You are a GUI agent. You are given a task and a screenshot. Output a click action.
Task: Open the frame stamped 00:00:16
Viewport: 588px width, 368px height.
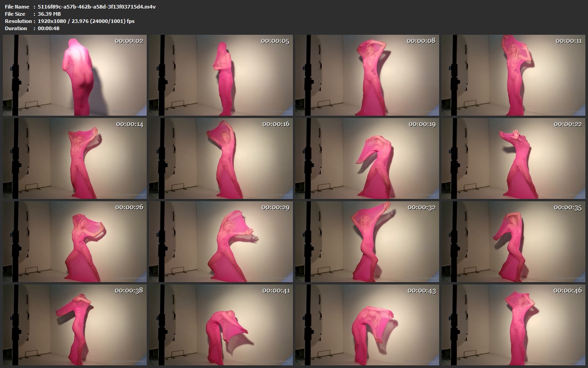pos(221,158)
